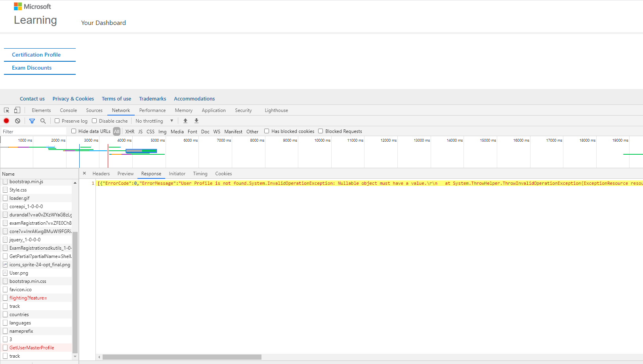Show the request Initiator tab

point(177,174)
